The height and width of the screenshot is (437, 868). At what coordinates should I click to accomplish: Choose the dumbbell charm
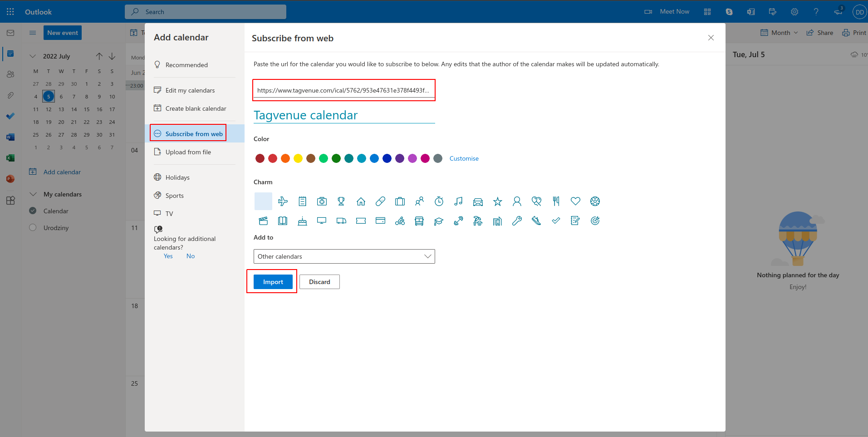[x=458, y=221]
